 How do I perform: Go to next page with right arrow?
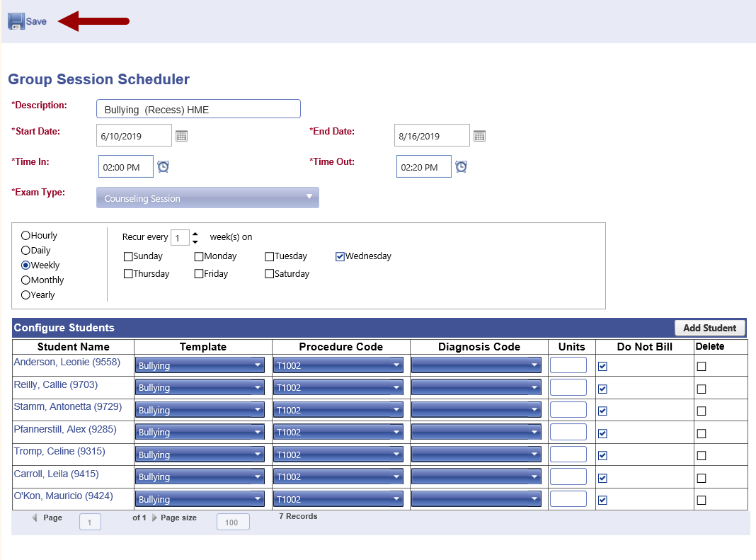pyautogui.click(x=154, y=517)
